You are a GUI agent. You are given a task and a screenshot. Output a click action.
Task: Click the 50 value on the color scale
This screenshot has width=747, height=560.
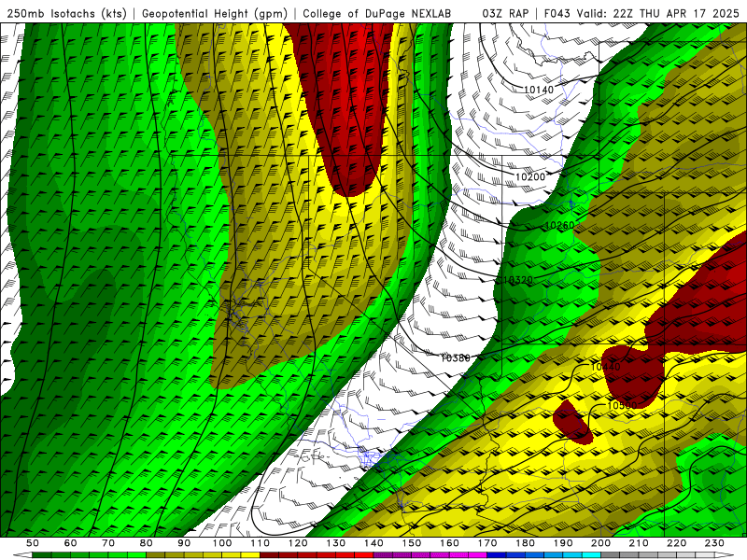32,543
